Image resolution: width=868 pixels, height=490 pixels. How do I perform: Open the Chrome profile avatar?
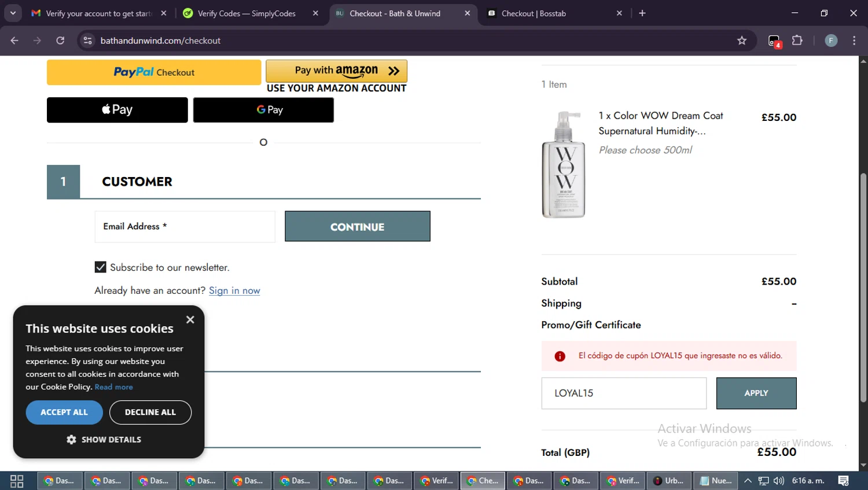tap(831, 40)
